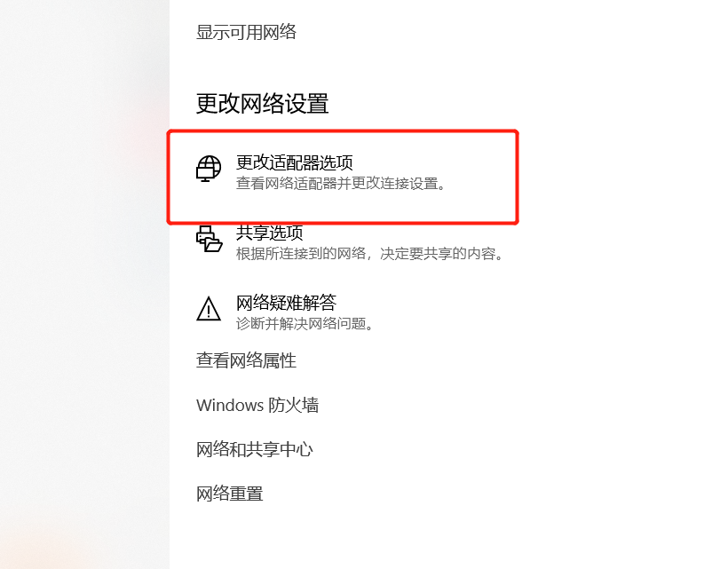This screenshot has width=728, height=569.
Task: Select the 网络重置 link
Action: coord(229,494)
